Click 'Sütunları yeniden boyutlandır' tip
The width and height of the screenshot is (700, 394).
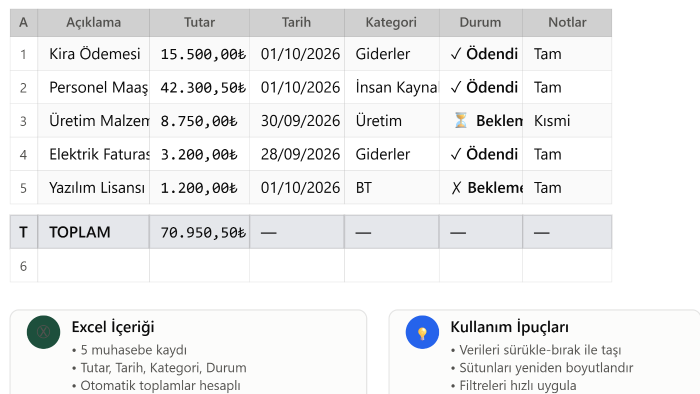point(542,368)
